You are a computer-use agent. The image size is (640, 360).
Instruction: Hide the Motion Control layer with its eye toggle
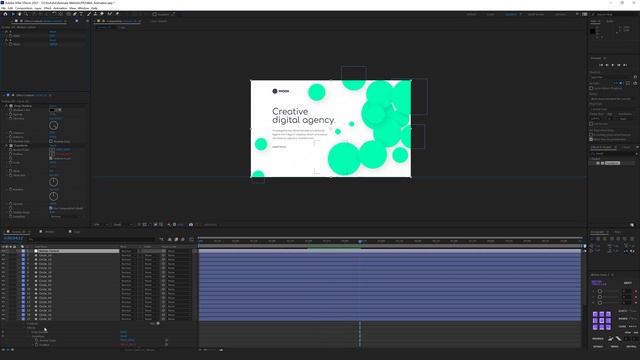4,251
